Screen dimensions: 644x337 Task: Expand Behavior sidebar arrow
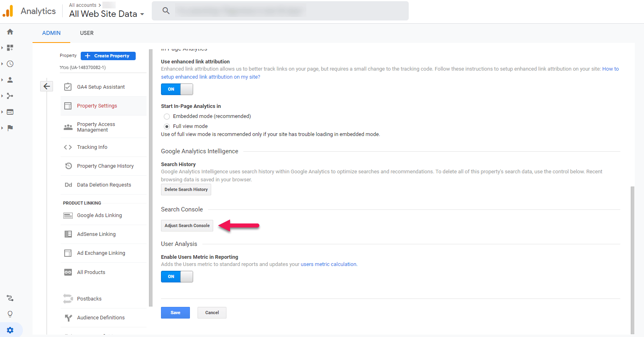point(2,112)
